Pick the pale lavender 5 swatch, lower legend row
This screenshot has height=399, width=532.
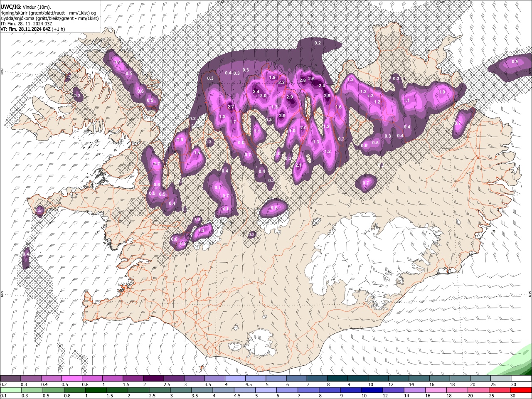[266, 390]
